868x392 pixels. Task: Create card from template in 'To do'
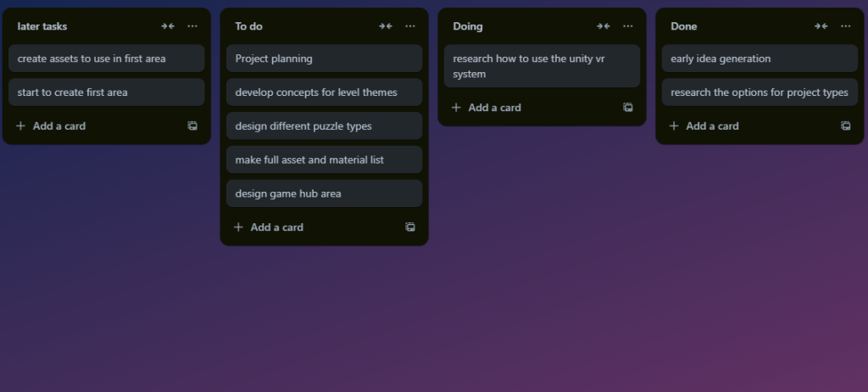[410, 227]
